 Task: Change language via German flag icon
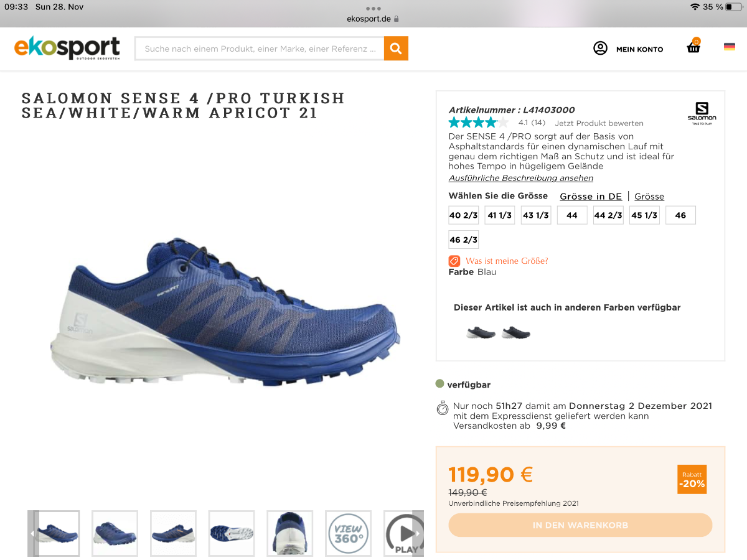click(730, 47)
